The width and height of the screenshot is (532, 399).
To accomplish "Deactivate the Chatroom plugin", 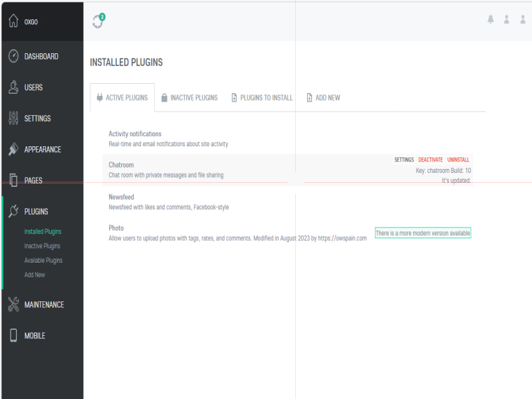I will point(430,160).
